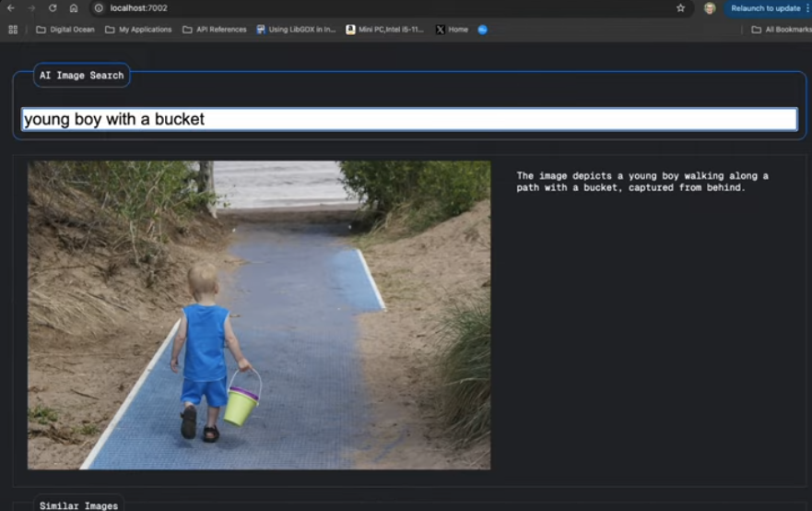
Task: Expand the API References bookmark folder
Action: (x=215, y=30)
